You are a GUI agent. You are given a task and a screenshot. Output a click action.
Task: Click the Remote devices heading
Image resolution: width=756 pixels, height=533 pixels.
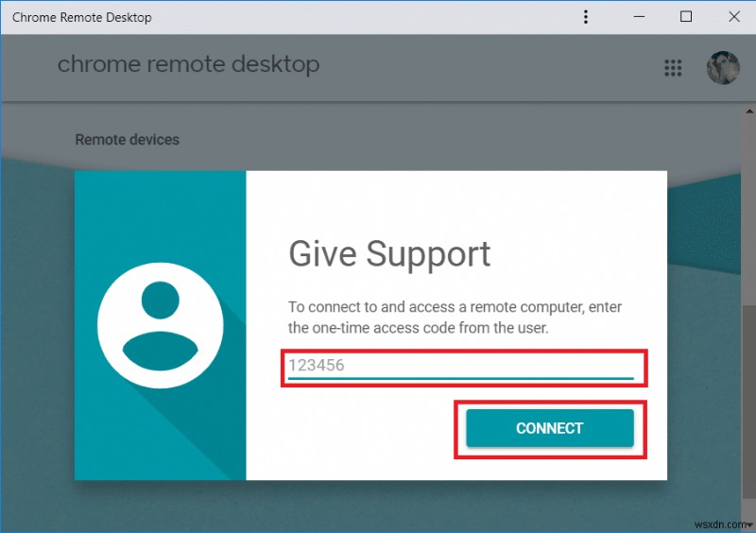click(128, 140)
